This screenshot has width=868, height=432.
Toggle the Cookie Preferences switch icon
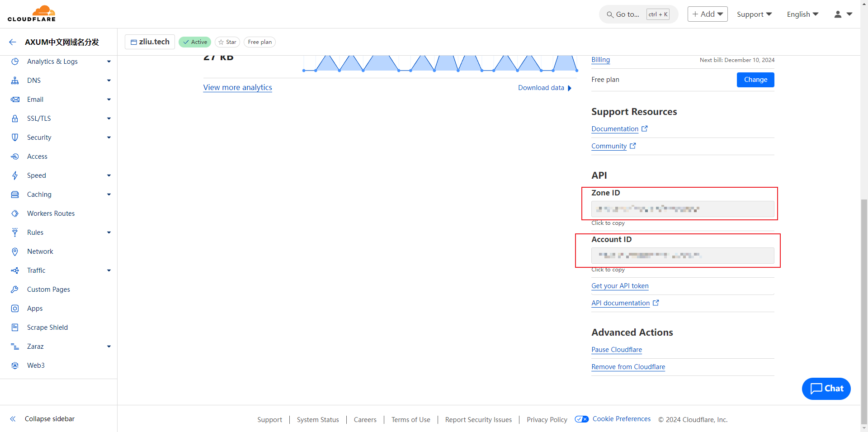(582, 419)
